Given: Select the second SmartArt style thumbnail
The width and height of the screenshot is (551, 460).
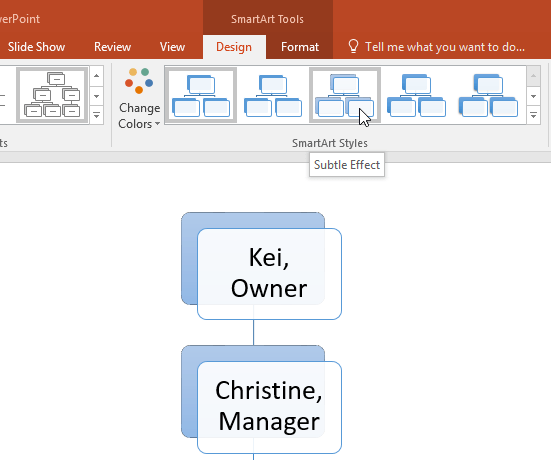Looking at the screenshot, I should 273,95.
